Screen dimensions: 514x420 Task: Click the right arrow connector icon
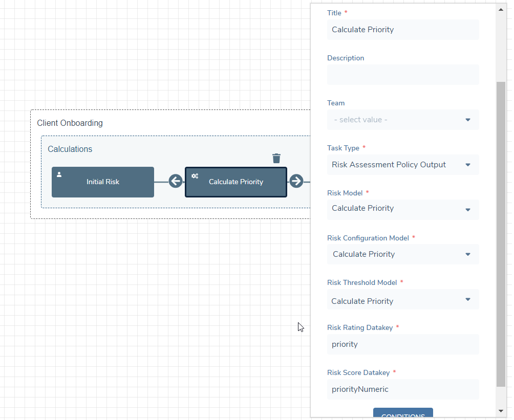coord(296,181)
